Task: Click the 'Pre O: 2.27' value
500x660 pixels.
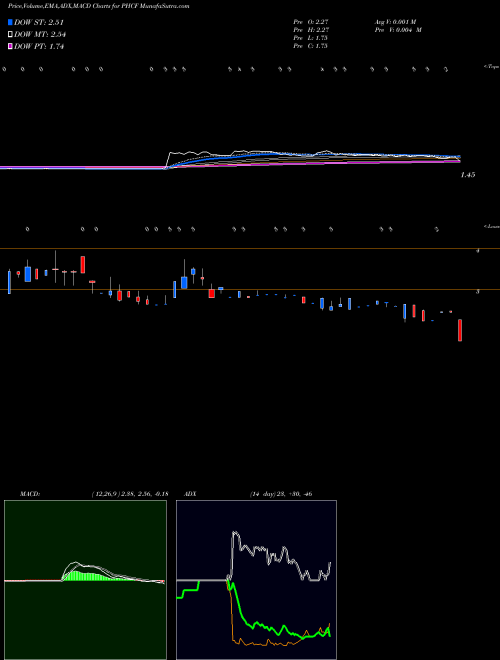Action: click(x=311, y=22)
